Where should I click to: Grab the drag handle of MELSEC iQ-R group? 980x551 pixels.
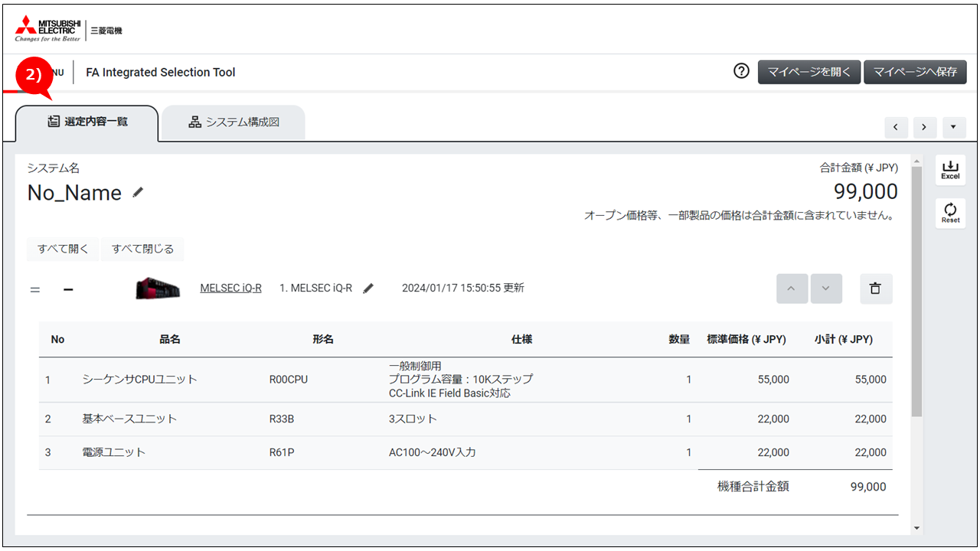pos(35,289)
